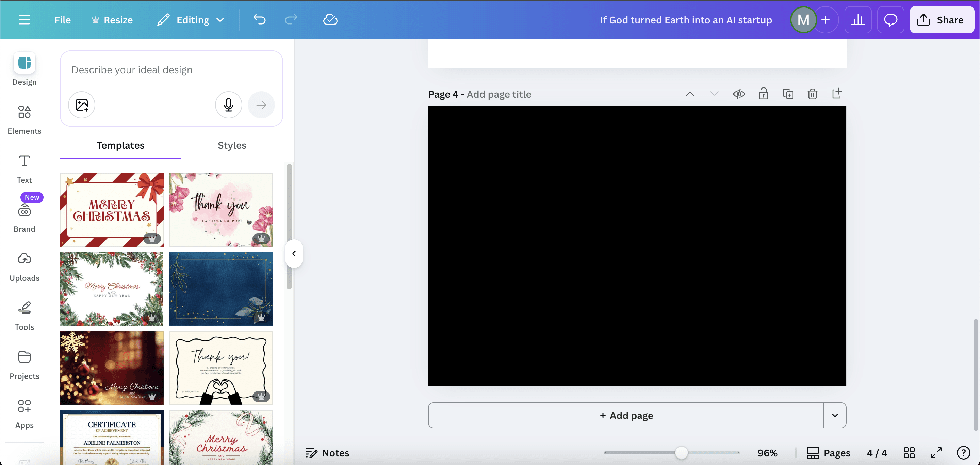Screen dimensions: 980x465
Task: Expand the Add page dropdown arrow
Action: pos(835,415)
